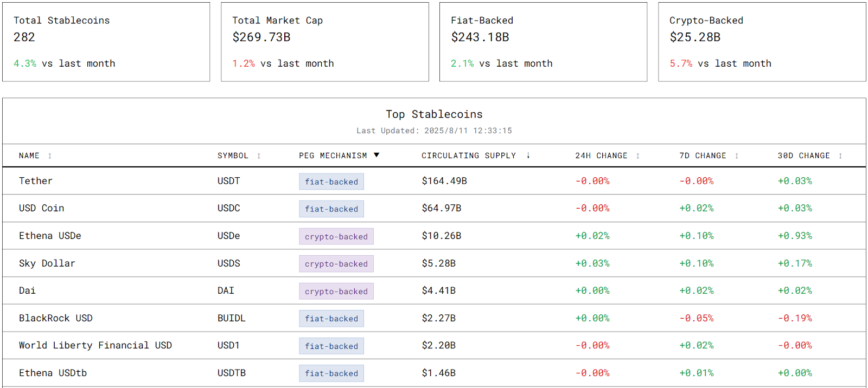Click the fiat-backed tag in BlackRock USD row
The image size is (868, 388).
click(331, 319)
